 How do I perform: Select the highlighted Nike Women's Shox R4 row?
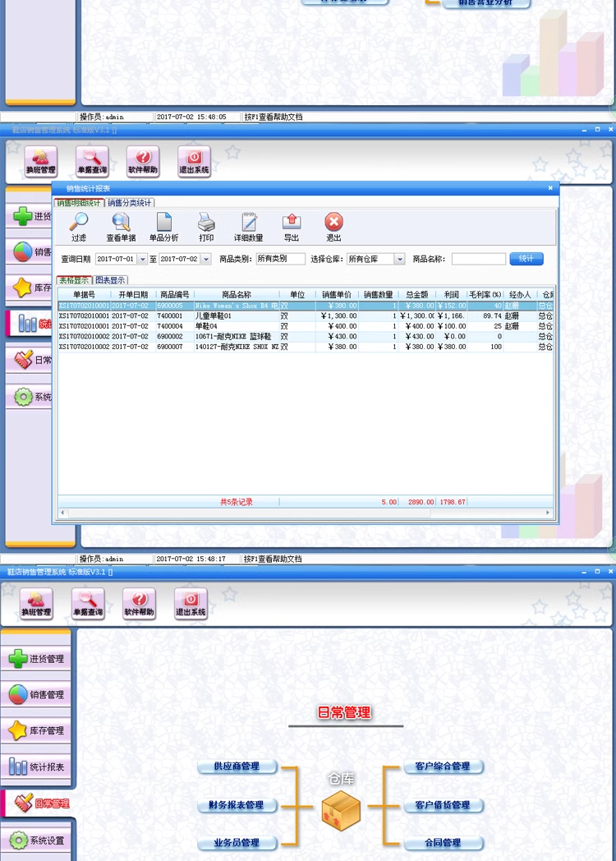click(x=306, y=306)
